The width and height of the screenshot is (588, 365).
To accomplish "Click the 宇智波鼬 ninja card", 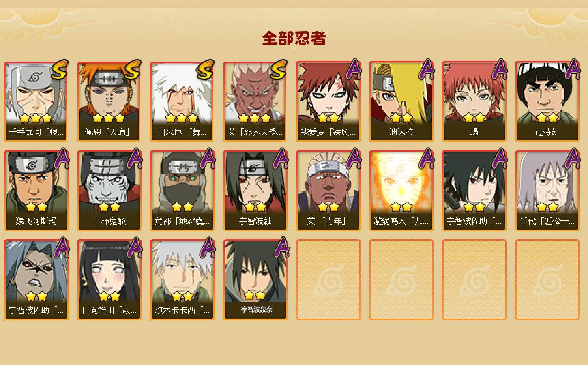I will pos(255,191).
